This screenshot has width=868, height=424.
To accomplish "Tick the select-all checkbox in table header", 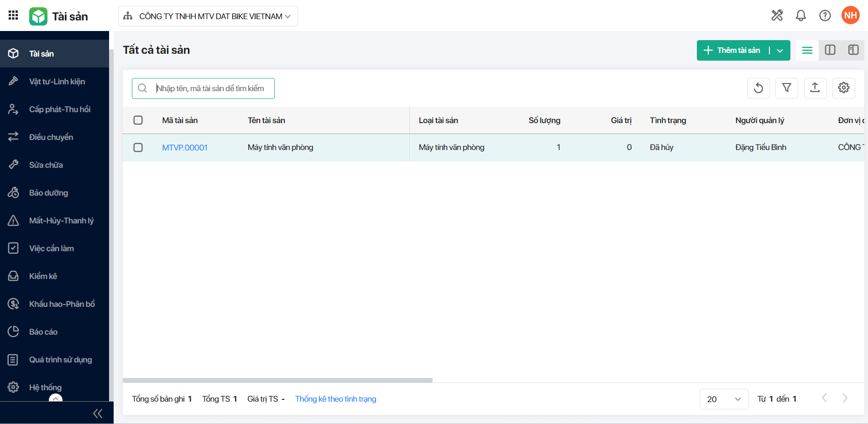I will (138, 120).
